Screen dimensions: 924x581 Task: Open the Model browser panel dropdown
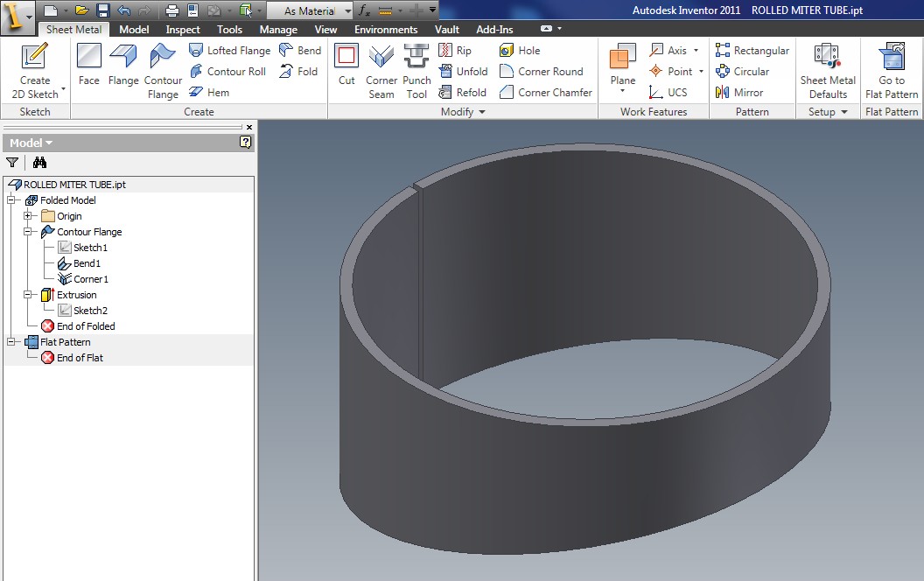tap(31, 143)
